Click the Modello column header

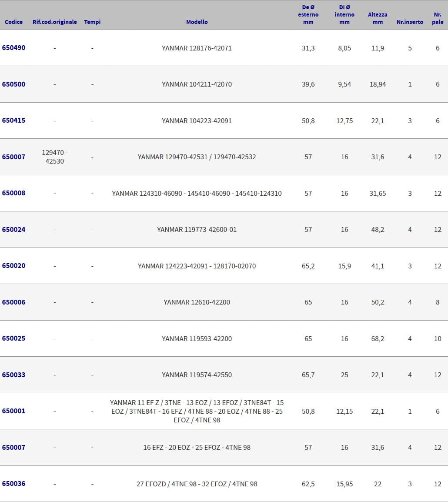197,22
